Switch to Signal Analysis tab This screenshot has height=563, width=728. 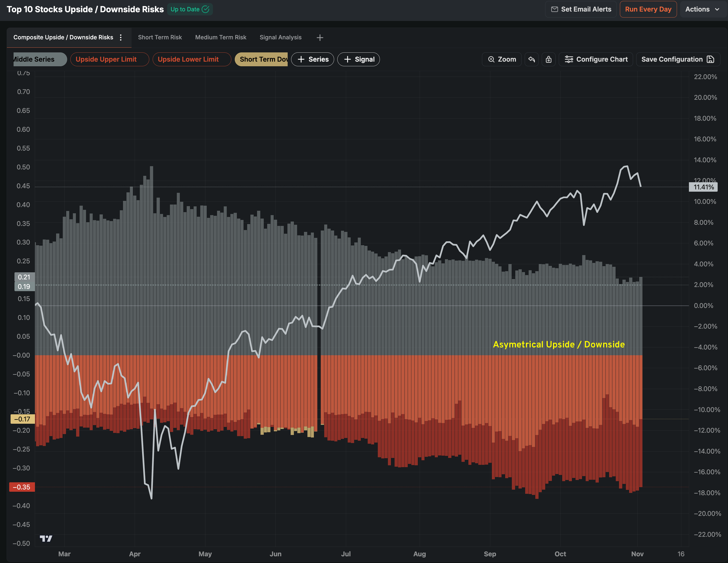click(280, 37)
